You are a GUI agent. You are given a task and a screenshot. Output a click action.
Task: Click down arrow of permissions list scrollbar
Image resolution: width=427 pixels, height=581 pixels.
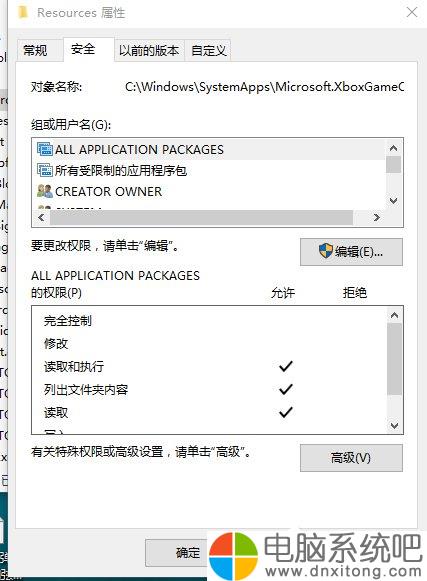click(x=394, y=425)
